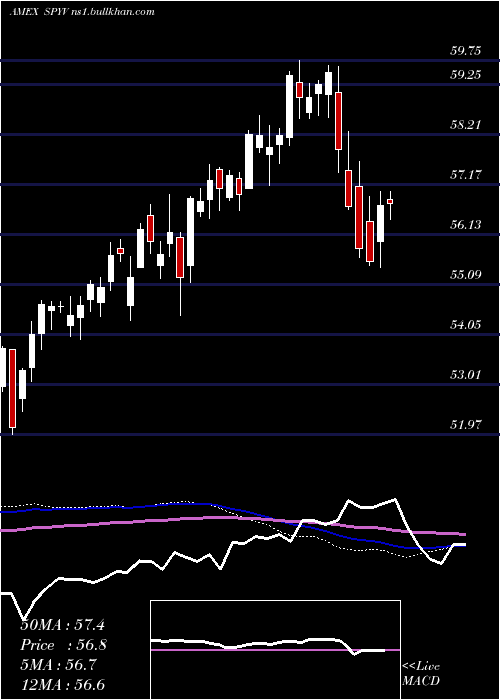The height and width of the screenshot is (700, 500).
Task: Click the 12MA : 56.6 readout
Action: [62, 684]
